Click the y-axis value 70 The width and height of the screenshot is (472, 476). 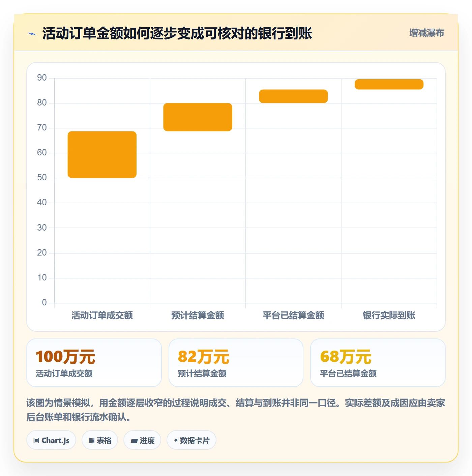click(42, 128)
